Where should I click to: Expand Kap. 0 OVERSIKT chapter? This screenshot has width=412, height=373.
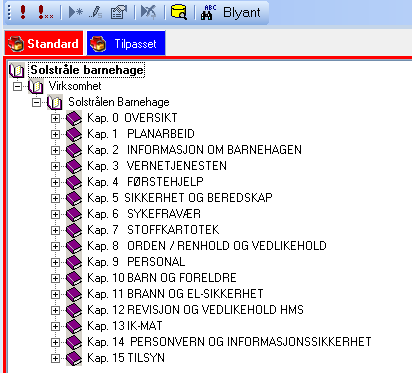[55, 118]
